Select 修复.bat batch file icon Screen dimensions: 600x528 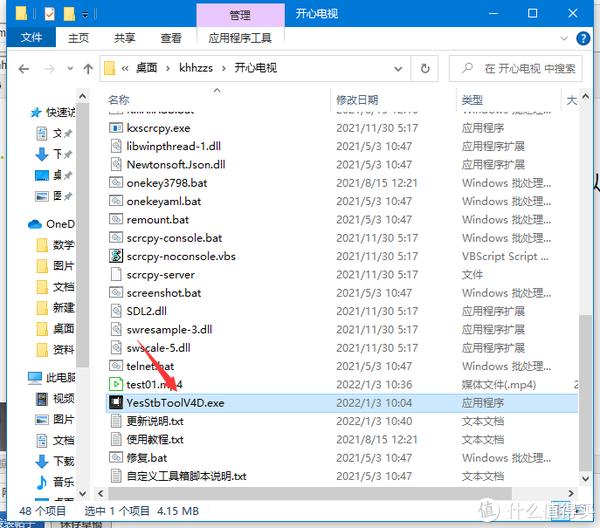coord(116,458)
